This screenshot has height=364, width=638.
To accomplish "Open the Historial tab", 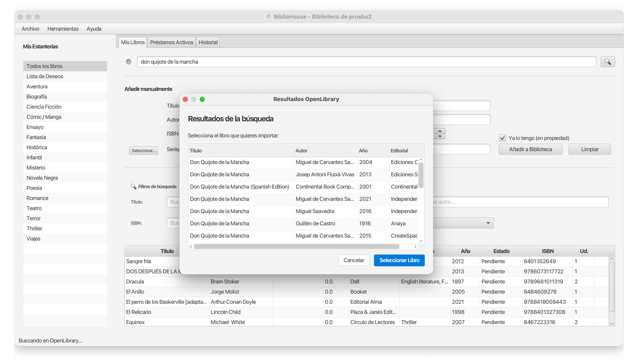I will pyautogui.click(x=208, y=42).
